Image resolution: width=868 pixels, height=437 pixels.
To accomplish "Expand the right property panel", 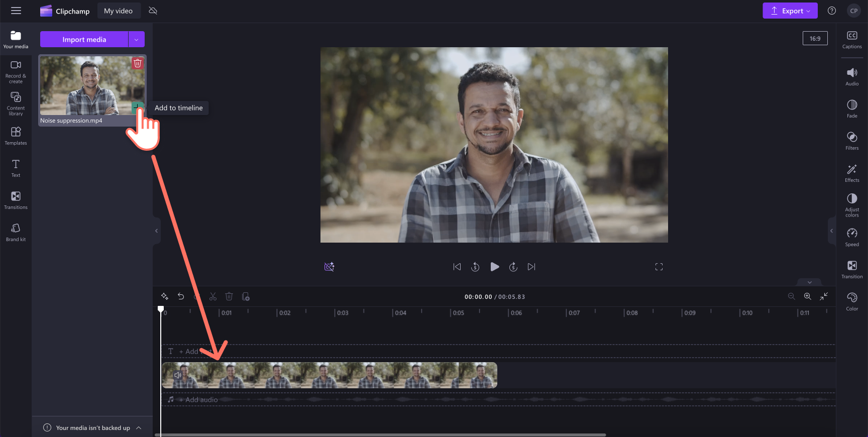I will 832,231.
